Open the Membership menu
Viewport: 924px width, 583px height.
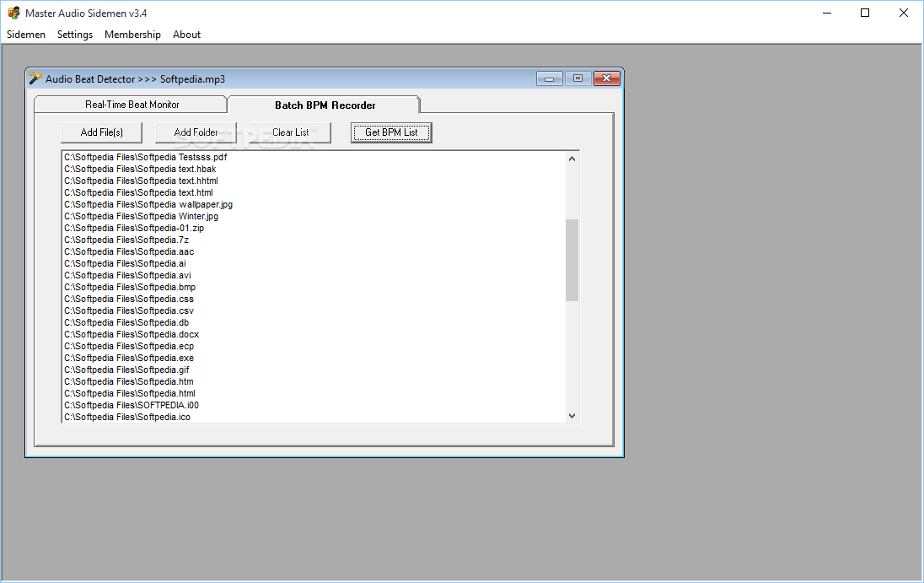[132, 35]
